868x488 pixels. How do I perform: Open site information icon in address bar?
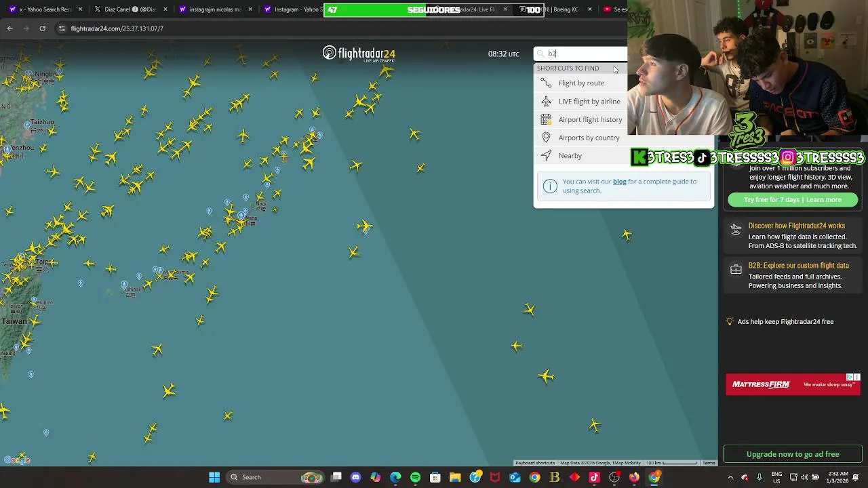click(62, 28)
